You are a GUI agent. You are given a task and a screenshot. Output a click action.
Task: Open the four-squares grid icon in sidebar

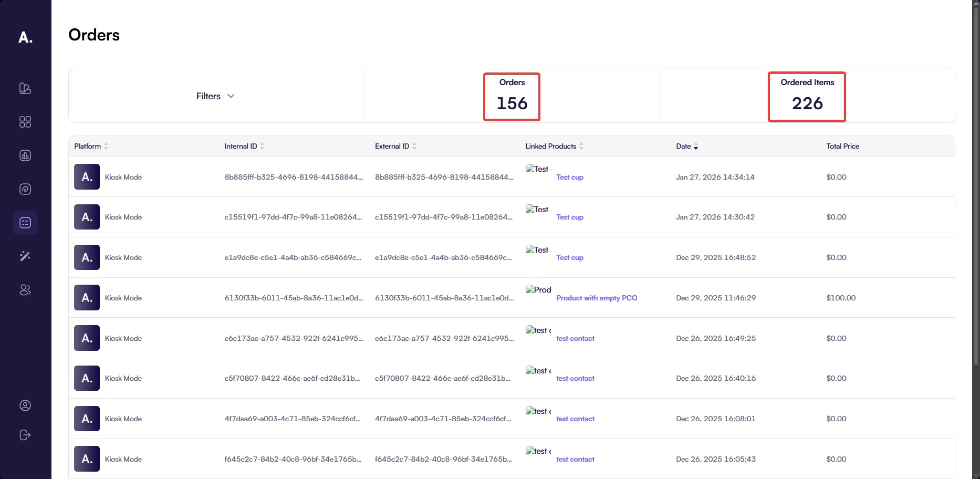[x=25, y=122]
